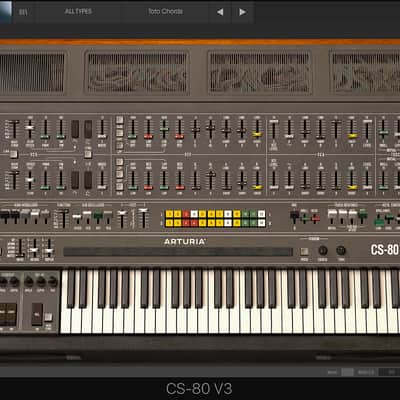Toggle square button left of the knob pair
Viewport: 400px width, 400px height.
pos(304,251)
